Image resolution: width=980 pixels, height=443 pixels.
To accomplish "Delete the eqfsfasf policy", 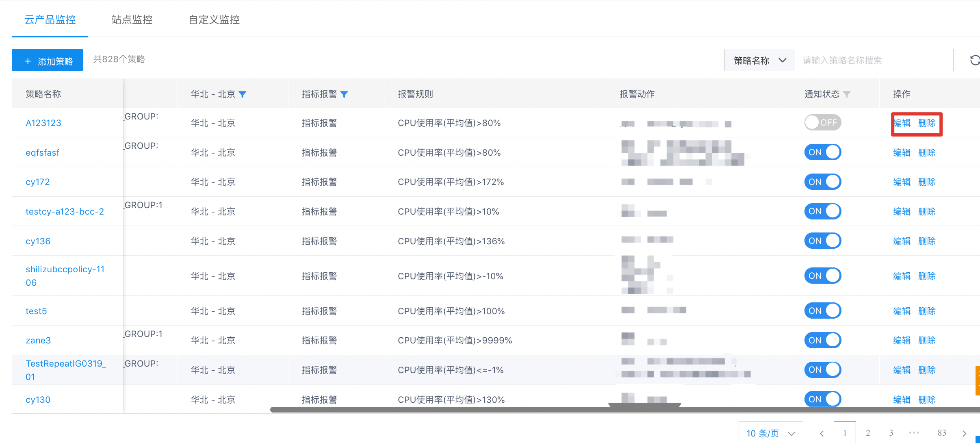I will click(x=927, y=152).
